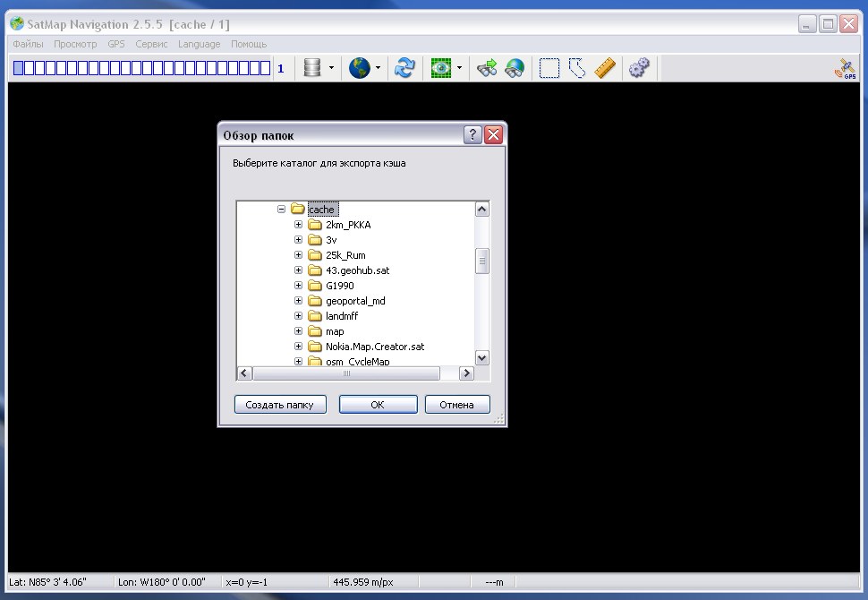
Task: Expand the Nokia.Map.Creator.sat folder
Action: pyautogui.click(x=298, y=347)
